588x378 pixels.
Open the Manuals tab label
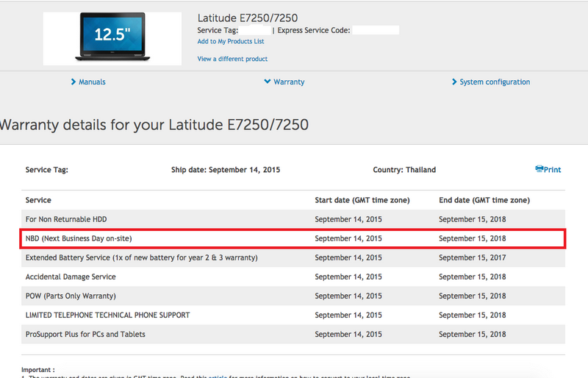(x=92, y=82)
